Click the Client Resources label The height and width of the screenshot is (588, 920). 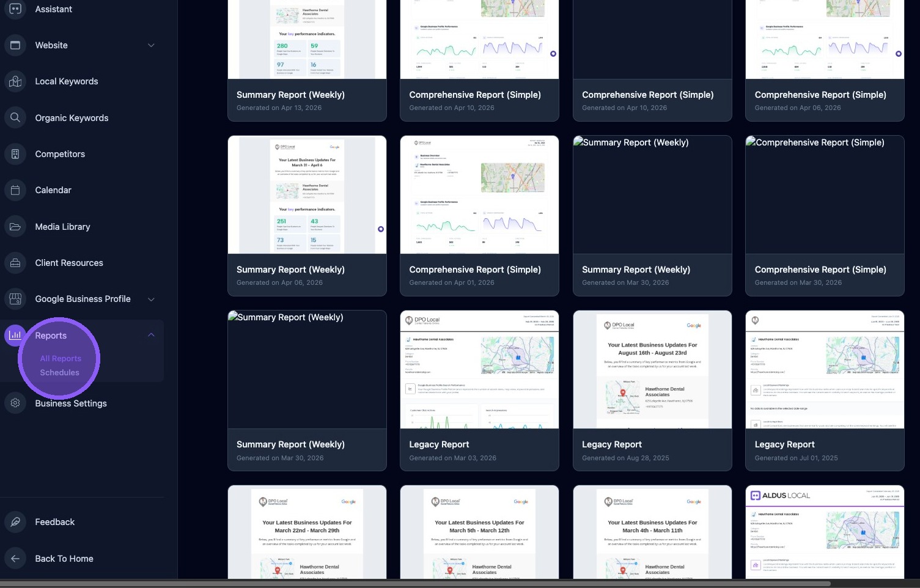tap(69, 263)
